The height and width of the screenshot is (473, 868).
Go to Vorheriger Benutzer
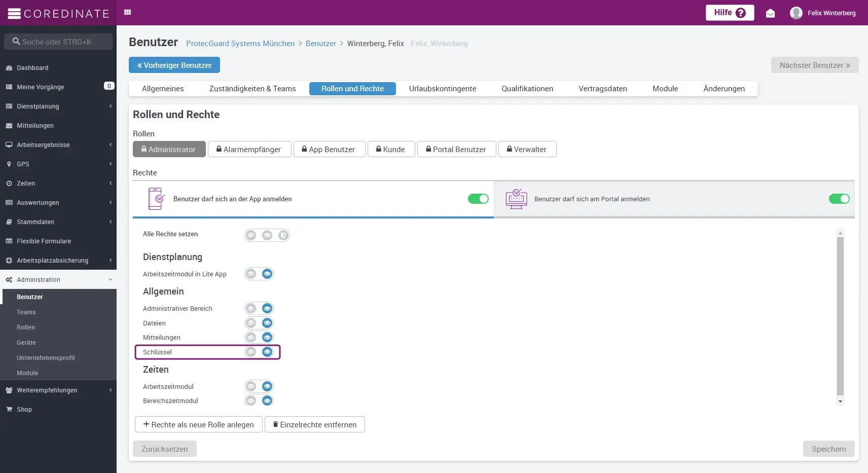[174, 65]
